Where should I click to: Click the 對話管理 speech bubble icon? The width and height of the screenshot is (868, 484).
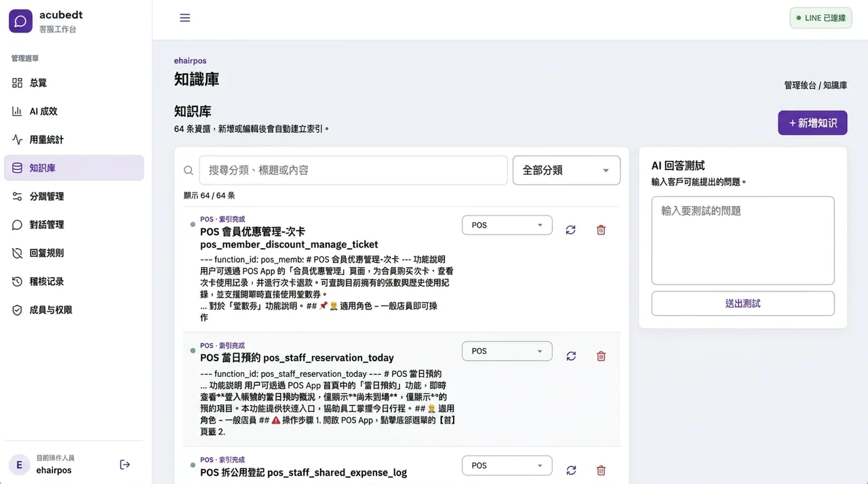click(18, 224)
